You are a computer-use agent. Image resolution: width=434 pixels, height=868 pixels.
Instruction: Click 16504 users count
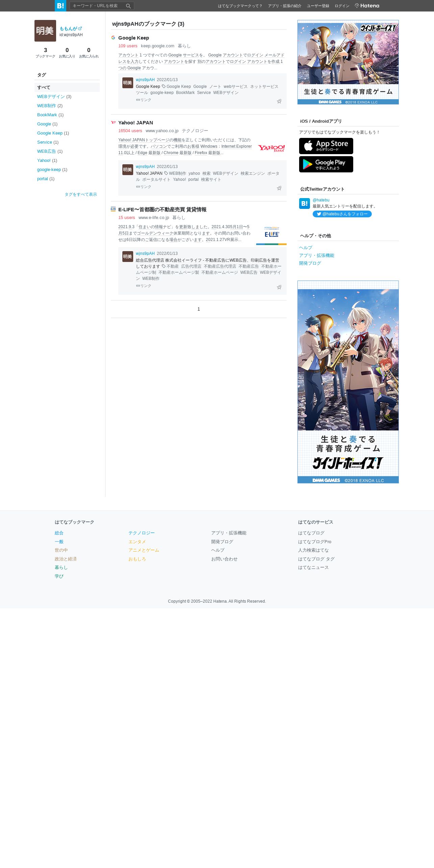coord(130,130)
